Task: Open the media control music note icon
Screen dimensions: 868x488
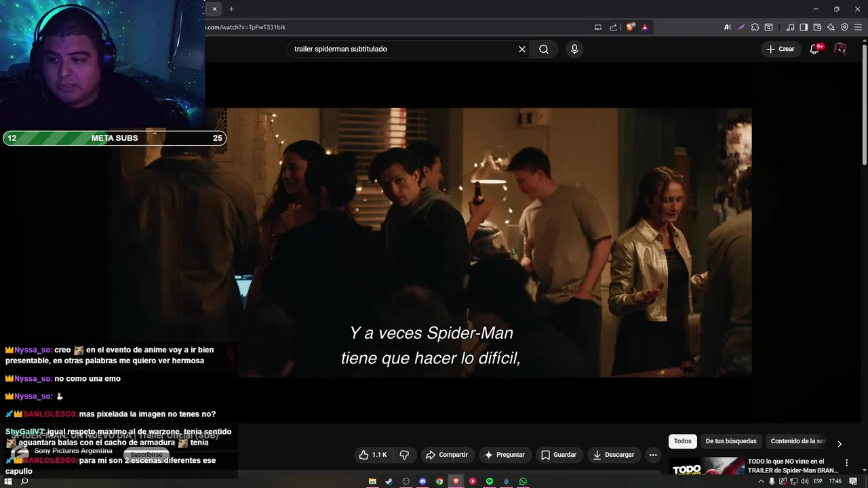Action: [x=790, y=27]
